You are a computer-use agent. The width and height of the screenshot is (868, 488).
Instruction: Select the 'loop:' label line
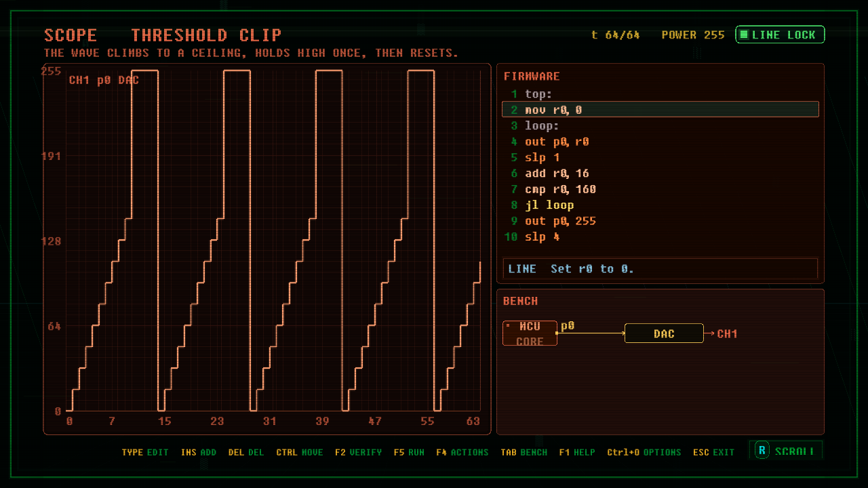[x=660, y=126]
